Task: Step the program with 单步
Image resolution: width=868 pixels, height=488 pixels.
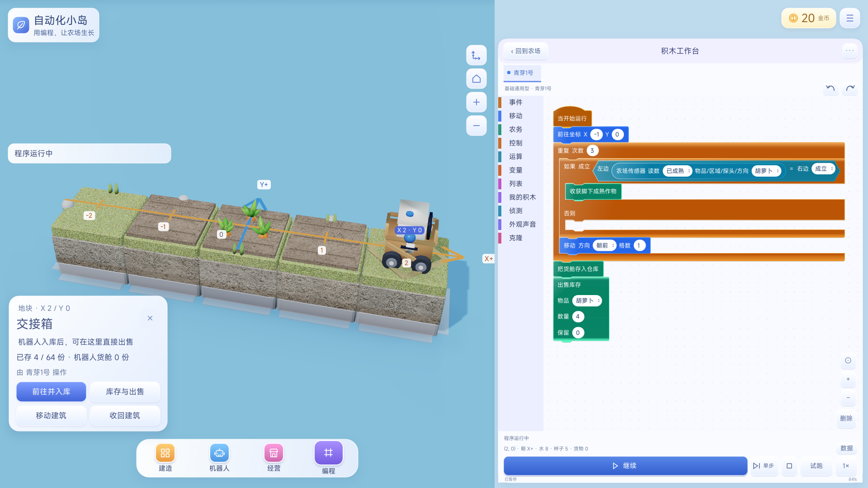Action: pos(764,466)
